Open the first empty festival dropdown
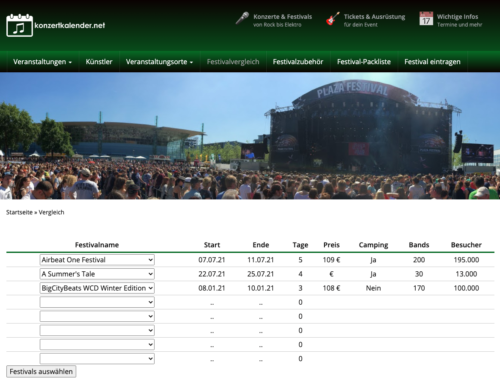Image resolution: width=500 pixels, height=383 pixels. (x=97, y=302)
